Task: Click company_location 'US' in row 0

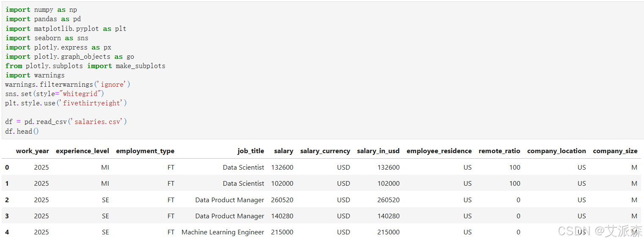Action: point(582,168)
